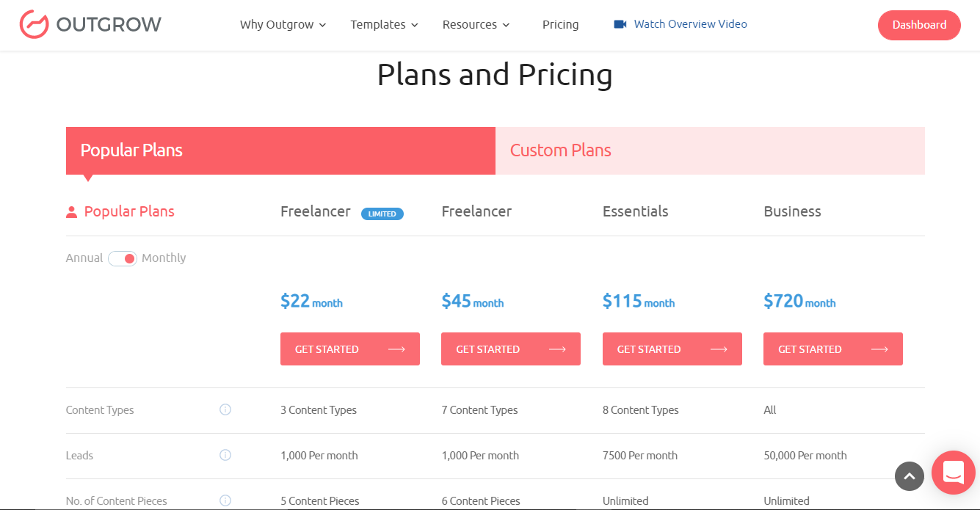
Task: Click the Outgrow logo icon
Action: [34, 24]
